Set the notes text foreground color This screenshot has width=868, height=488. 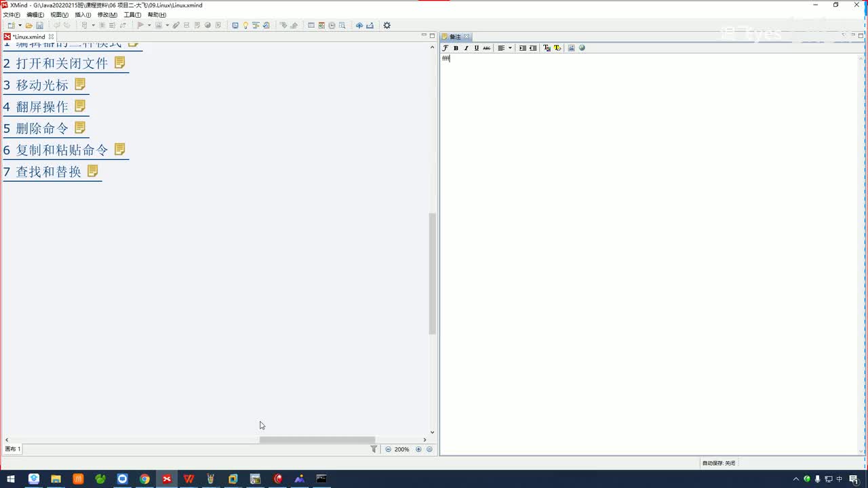click(x=547, y=48)
